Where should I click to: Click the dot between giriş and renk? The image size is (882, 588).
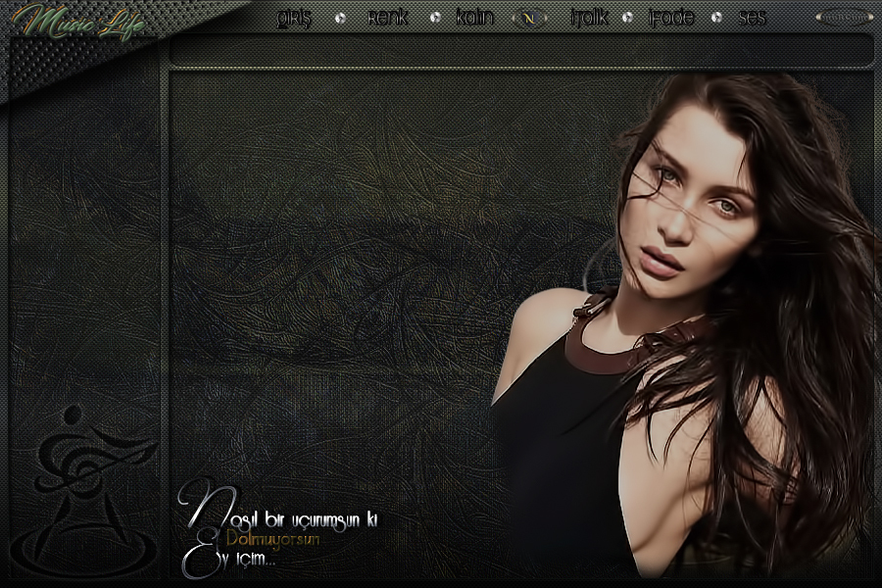pos(340,18)
